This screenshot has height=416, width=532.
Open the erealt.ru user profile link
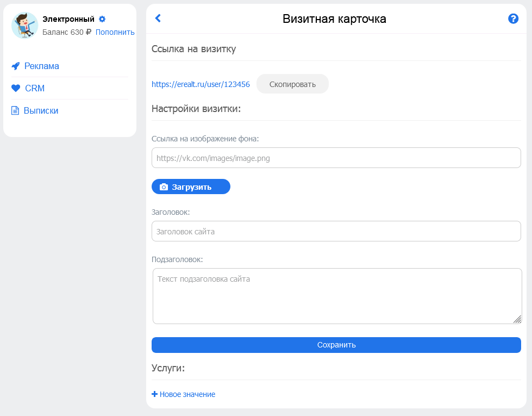201,84
